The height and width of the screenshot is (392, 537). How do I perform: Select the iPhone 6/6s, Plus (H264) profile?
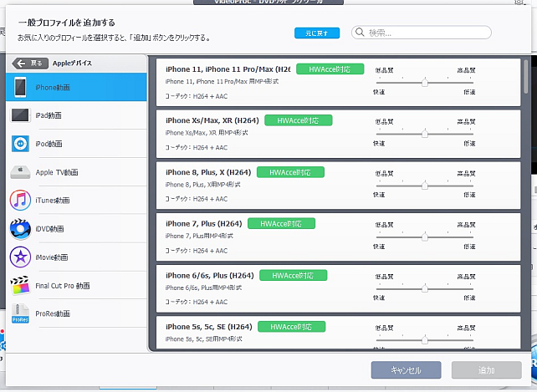339,288
